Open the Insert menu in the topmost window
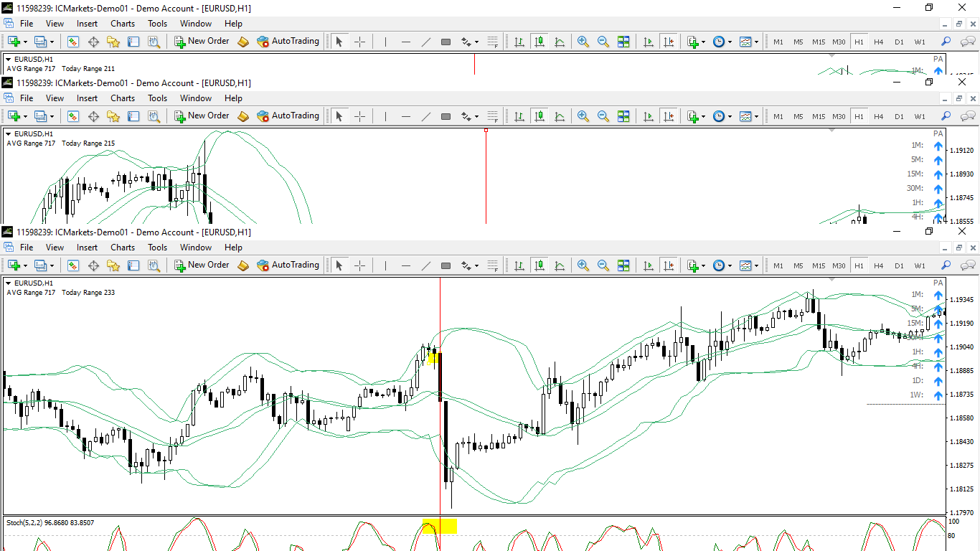Image resolution: width=980 pixels, height=551 pixels. [x=88, y=24]
